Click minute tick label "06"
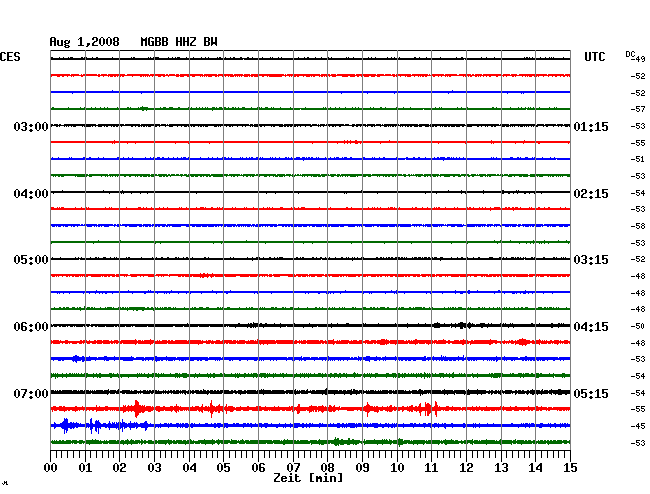The image size is (650, 494). 258,467
